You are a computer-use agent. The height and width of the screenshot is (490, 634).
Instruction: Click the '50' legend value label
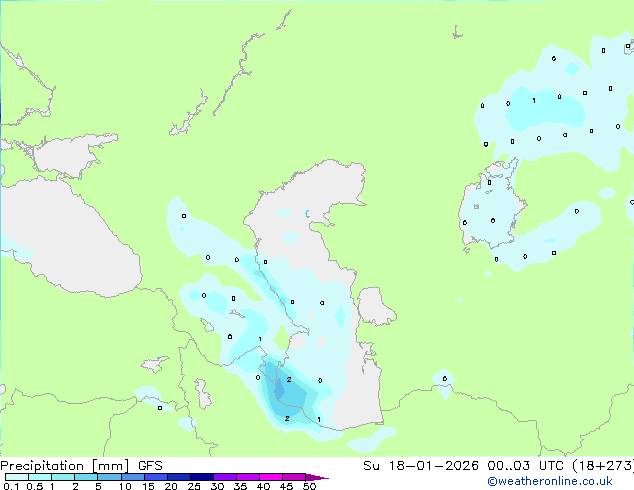click(x=309, y=486)
